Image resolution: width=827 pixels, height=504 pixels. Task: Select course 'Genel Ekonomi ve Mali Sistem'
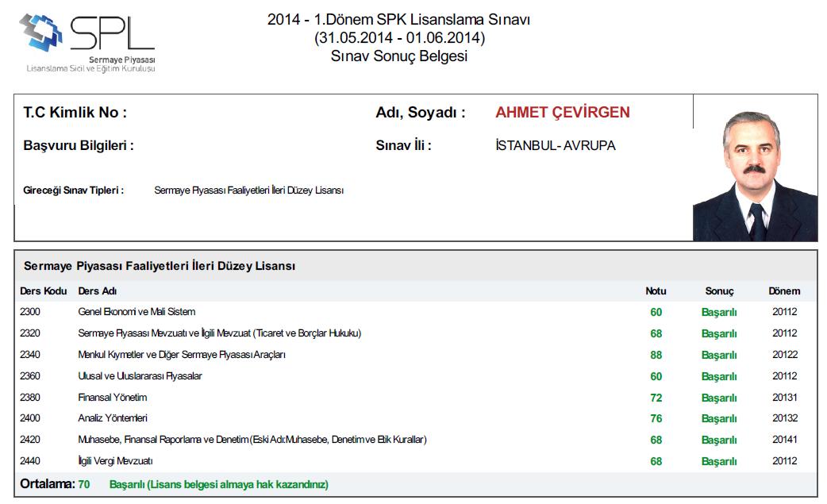tap(137, 312)
